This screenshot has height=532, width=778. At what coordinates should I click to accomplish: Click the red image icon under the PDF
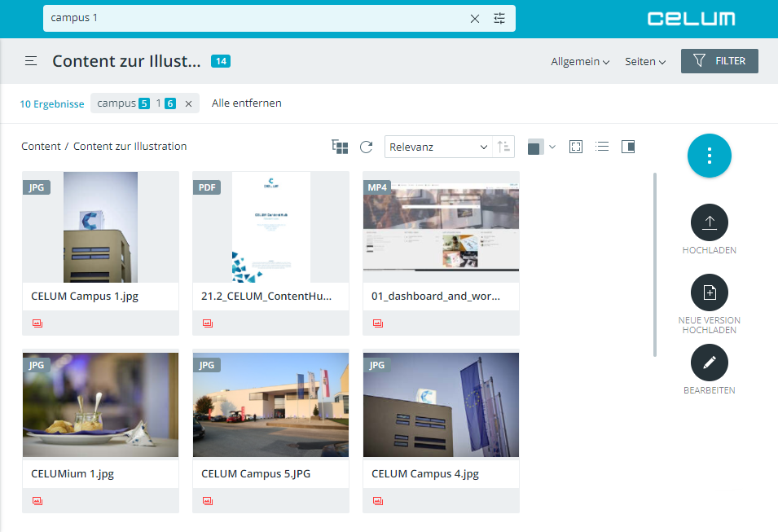(208, 323)
